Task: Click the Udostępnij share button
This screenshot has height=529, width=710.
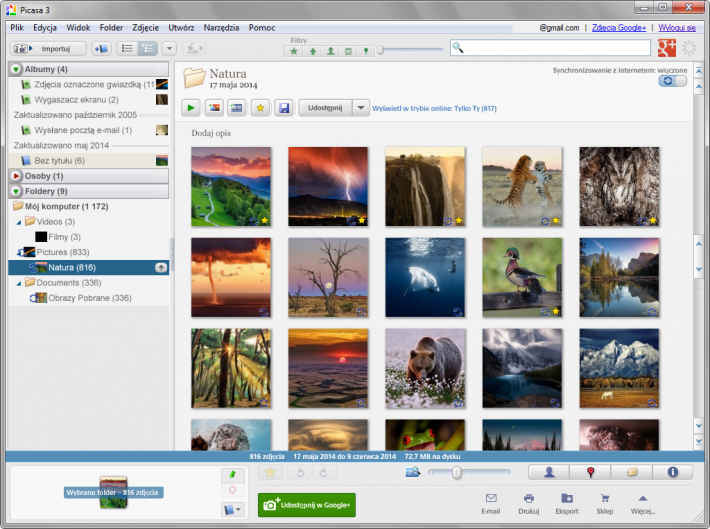Action: coord(325,108)
